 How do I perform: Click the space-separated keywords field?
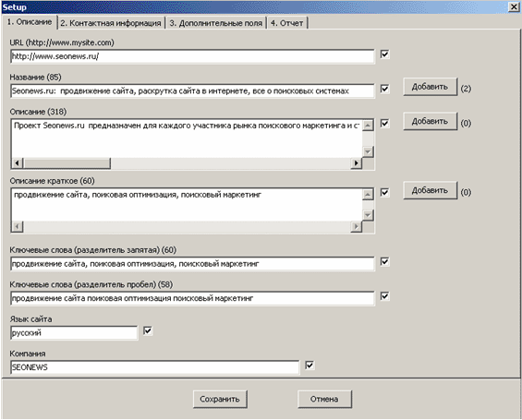click(x=192, y=299)
